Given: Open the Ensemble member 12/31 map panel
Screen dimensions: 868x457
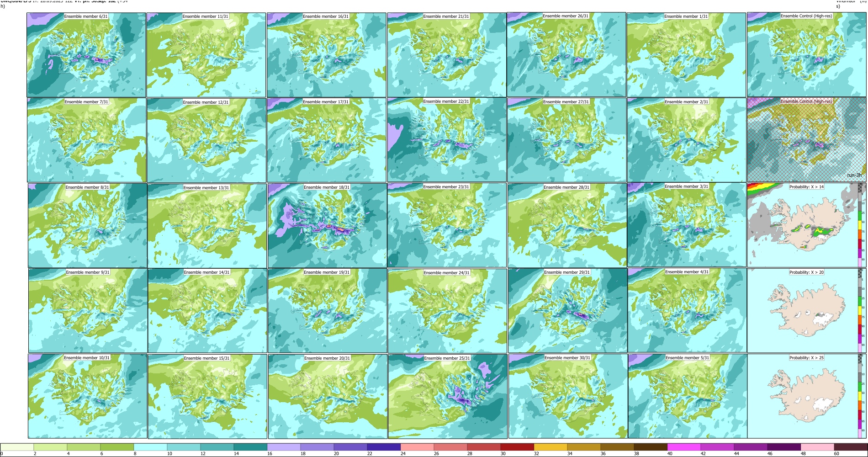Looking at the screenshot, I should point(206,140).
